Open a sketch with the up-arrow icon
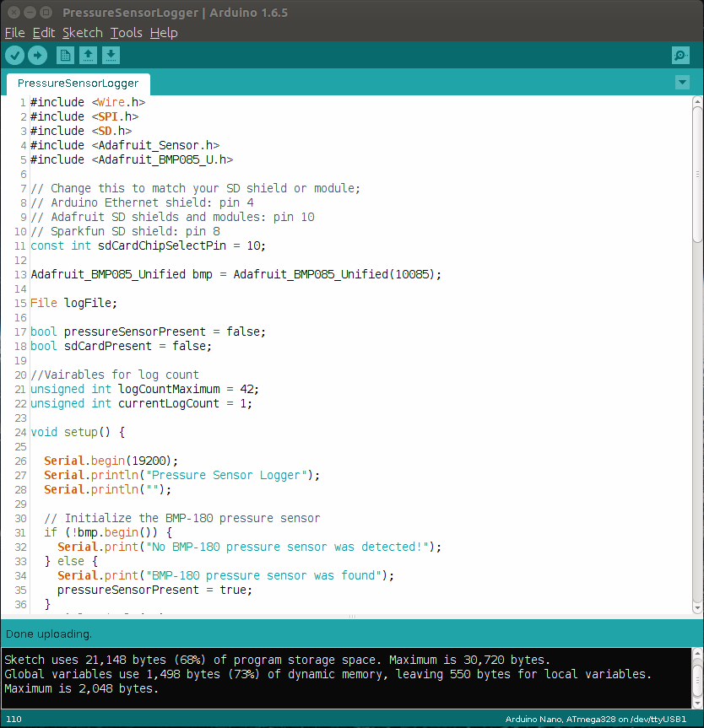 tap(88, 56)
